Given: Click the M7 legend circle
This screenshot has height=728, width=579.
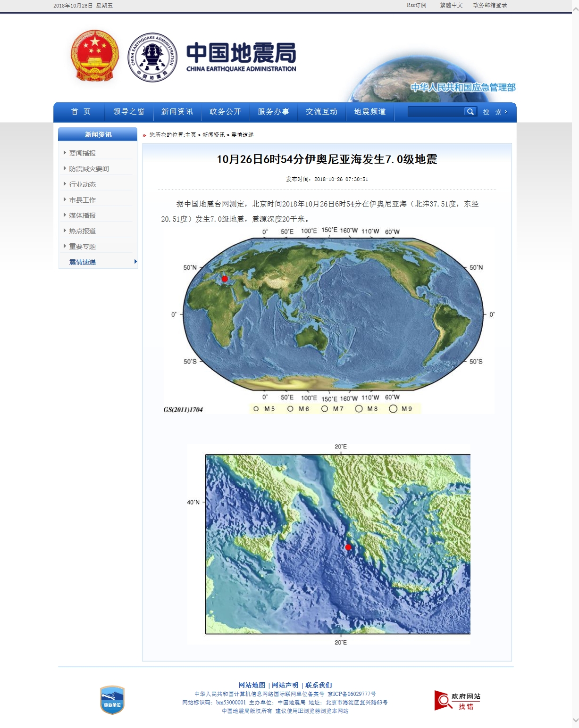Looking at the screenshot, I should (x=325, y=409).
